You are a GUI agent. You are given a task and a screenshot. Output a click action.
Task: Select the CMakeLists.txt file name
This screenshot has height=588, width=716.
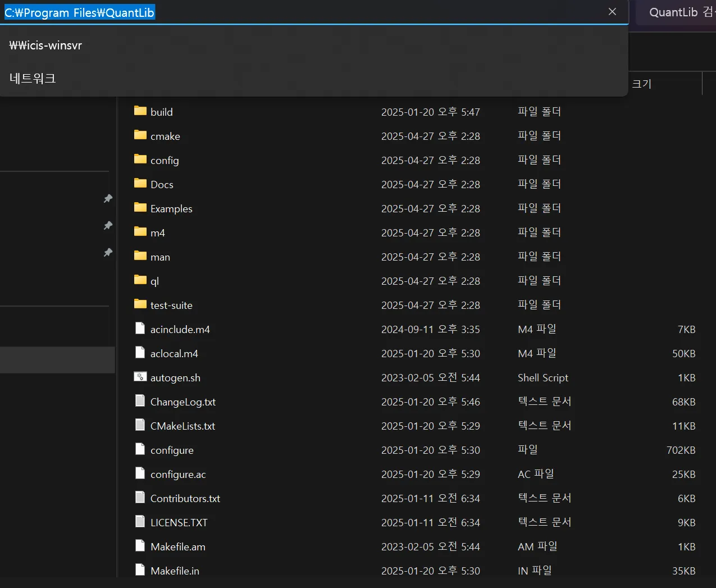[x=183, y=426]
